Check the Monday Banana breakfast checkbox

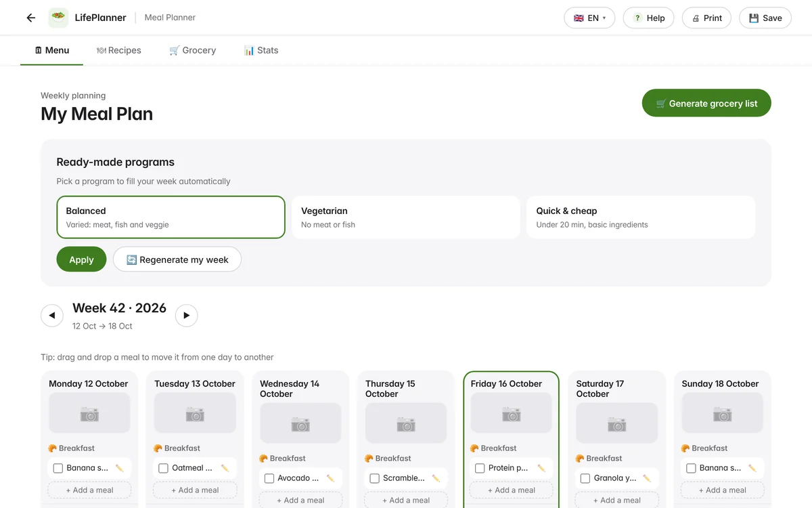(x=58, y=468)
